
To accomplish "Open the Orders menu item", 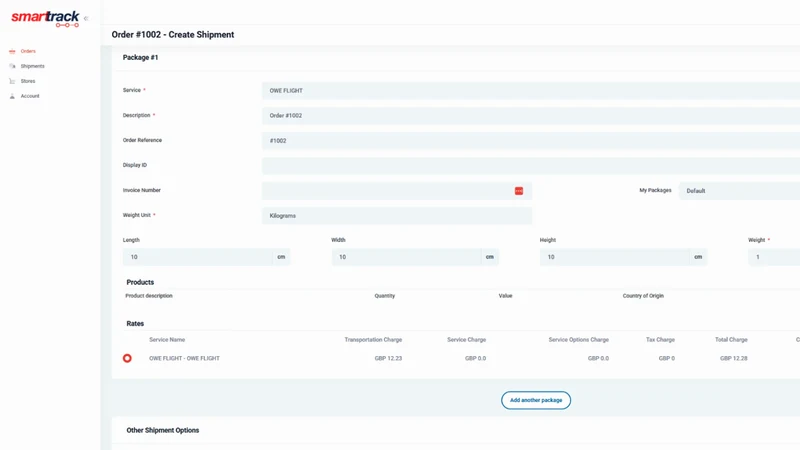I will pos(28,51).
